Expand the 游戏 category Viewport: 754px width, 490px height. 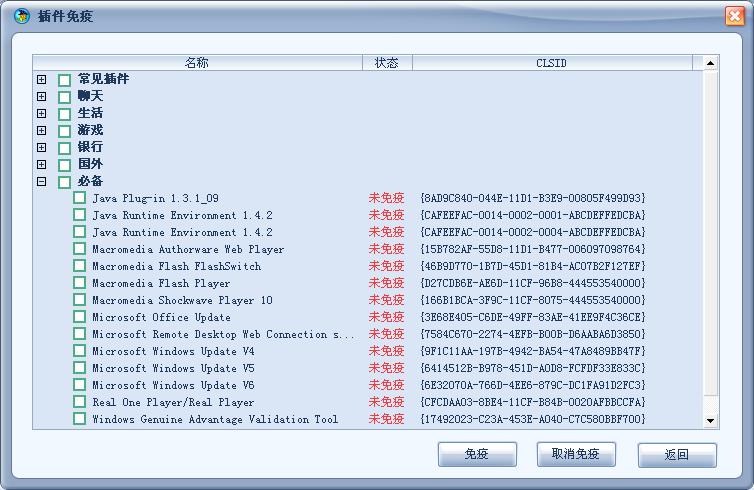click(x=42, y=130)
